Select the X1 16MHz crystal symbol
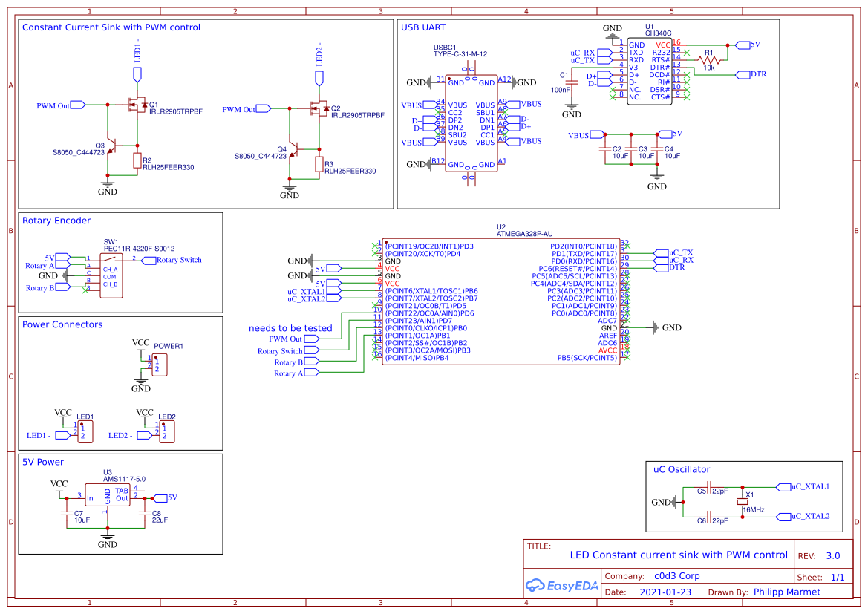The width and height of the screenshot is (868, 614). click(743, 502)
